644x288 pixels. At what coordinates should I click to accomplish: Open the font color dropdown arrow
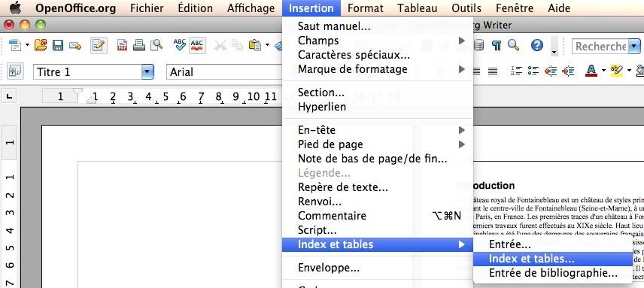603,71
